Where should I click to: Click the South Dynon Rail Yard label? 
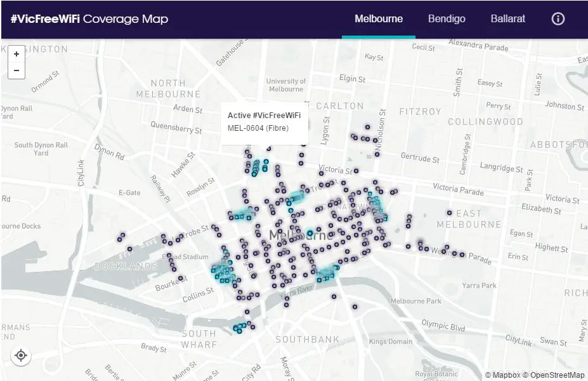(x=41, y=149)
